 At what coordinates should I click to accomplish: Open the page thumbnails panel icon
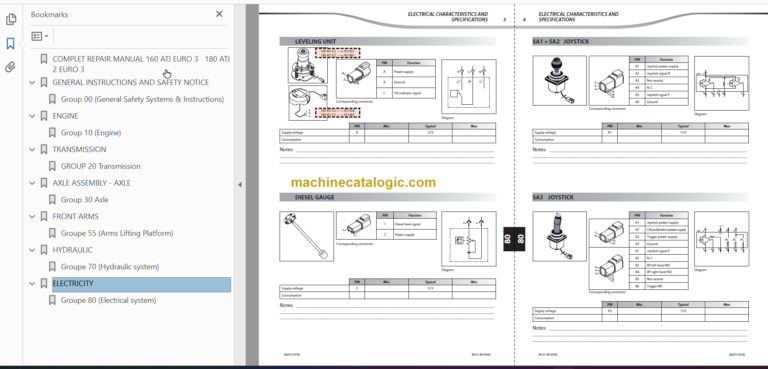point(10,20)
